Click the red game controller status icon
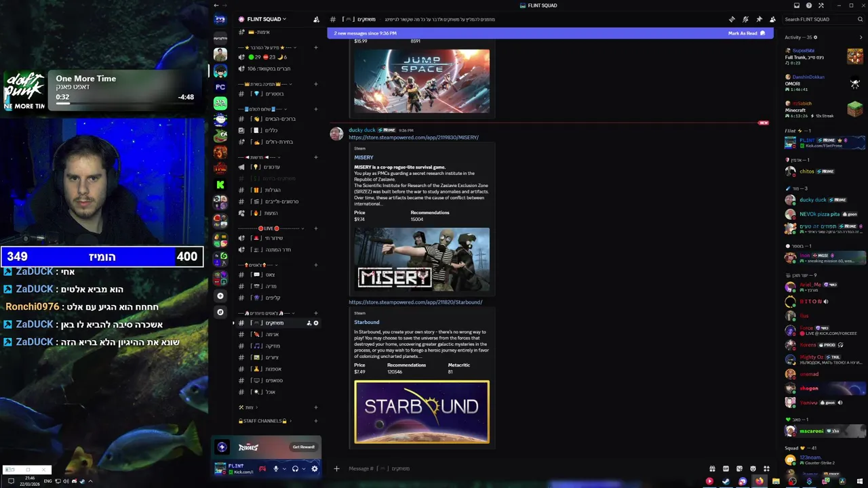The width and height of the screenshot is (868, 488). tap(262, 468)
